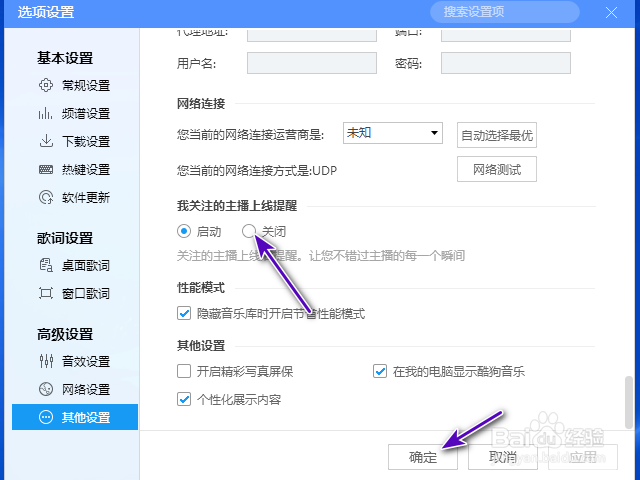This screenshot has height=480, width=640.
Task: Click the globe icon beside 网络设置
Action: point(46,389)
